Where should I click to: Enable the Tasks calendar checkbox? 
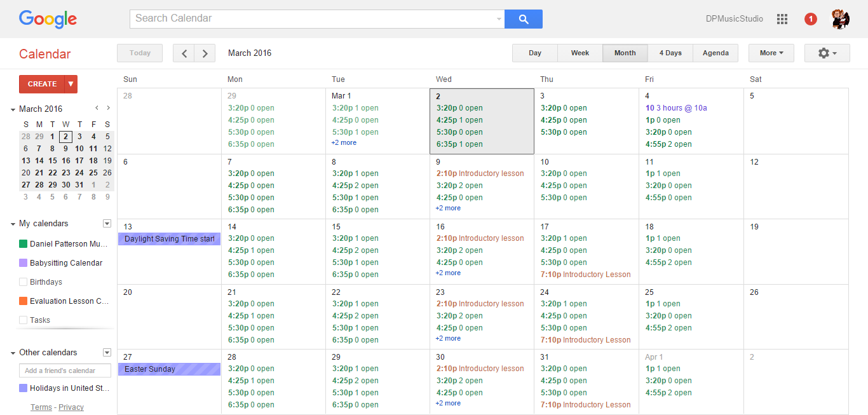point(24,320)
